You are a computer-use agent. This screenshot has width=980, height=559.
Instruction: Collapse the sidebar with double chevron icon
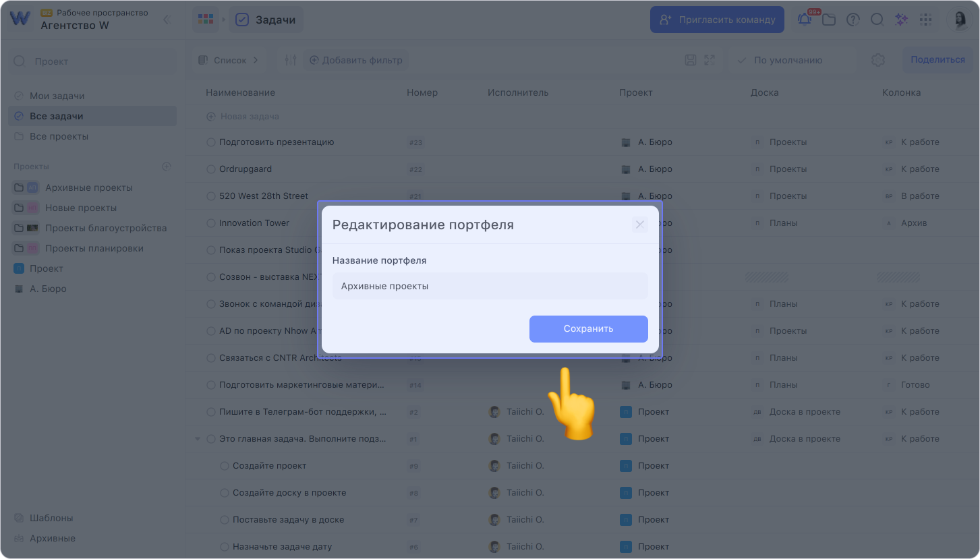pos(167,20)
